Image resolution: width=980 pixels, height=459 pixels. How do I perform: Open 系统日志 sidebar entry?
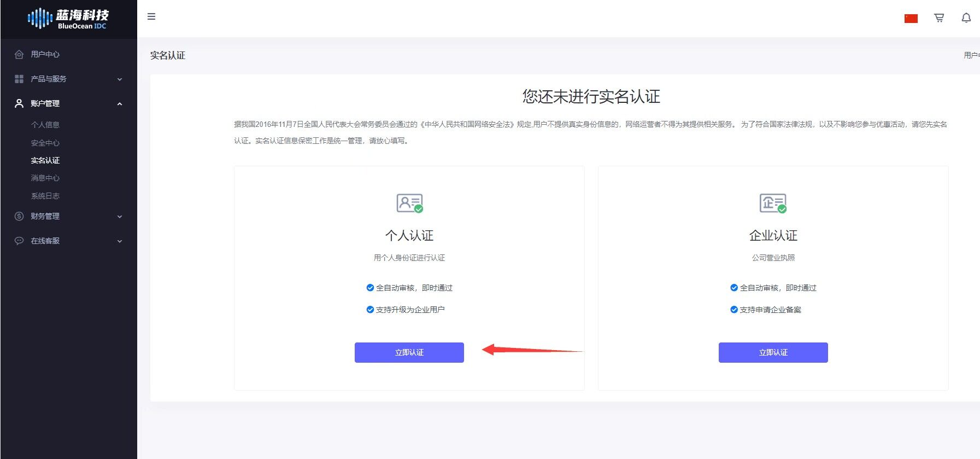tap(45, 196)
